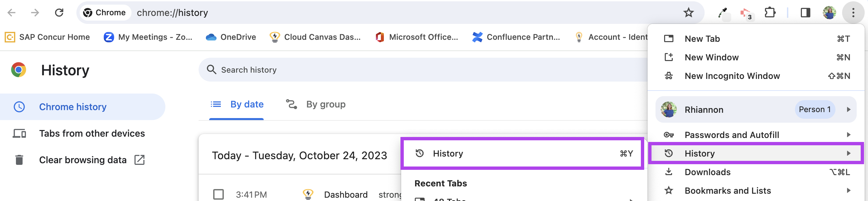
Task: Expand the Bookmarks and Lists submenu arrow
Action: pos(848,191)
